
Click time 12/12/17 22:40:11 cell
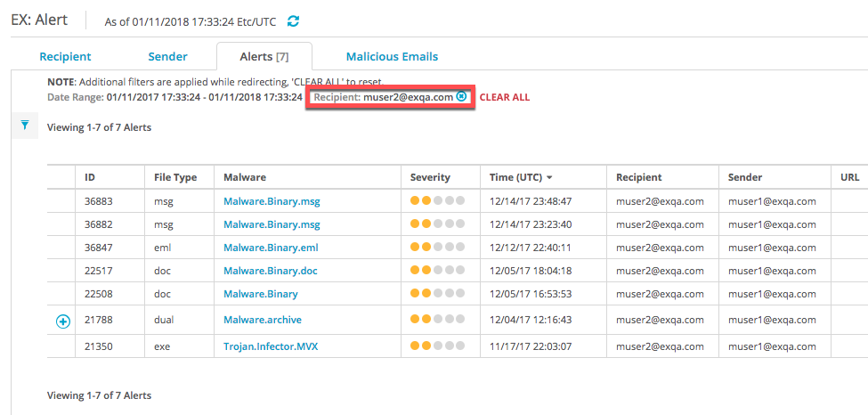click(x=530, y=248)
